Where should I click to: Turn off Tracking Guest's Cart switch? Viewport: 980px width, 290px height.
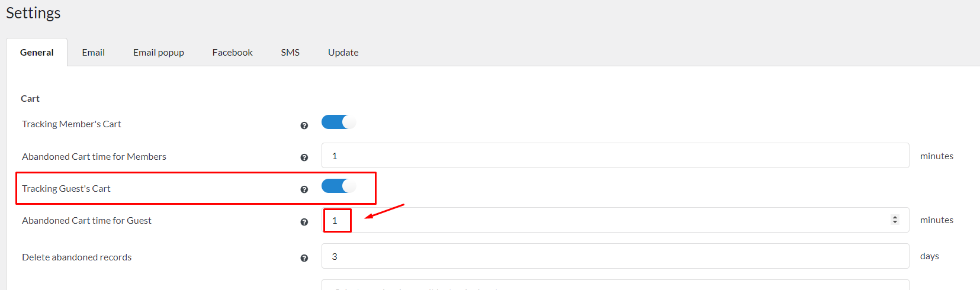(x=339, y=186)
